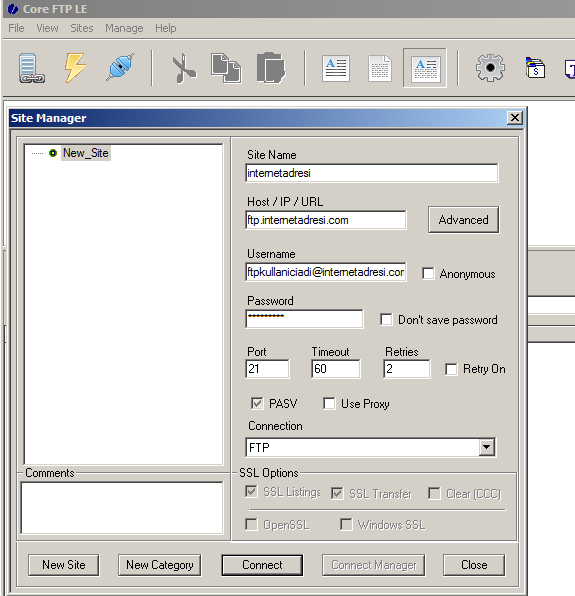The height and width of the screenshot is (596, 575).
Task: Click the Cut scissors icon
Action: pyautogui.click(x=184, y=68)
